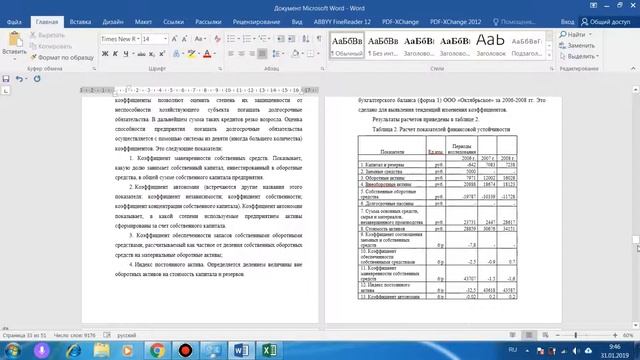Image resolution: width=640 pixels, height=360 pixels.
Task: Click the Вставить paste icon
Action: tap(15, 40)
